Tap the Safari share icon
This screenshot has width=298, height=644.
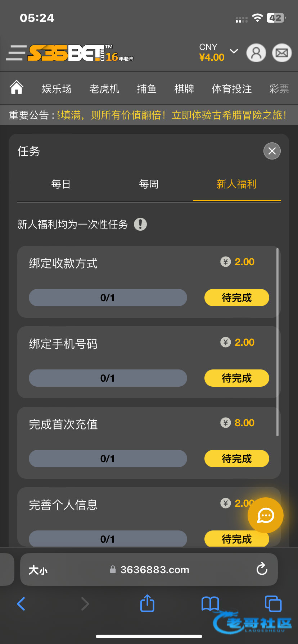point(147,603)
